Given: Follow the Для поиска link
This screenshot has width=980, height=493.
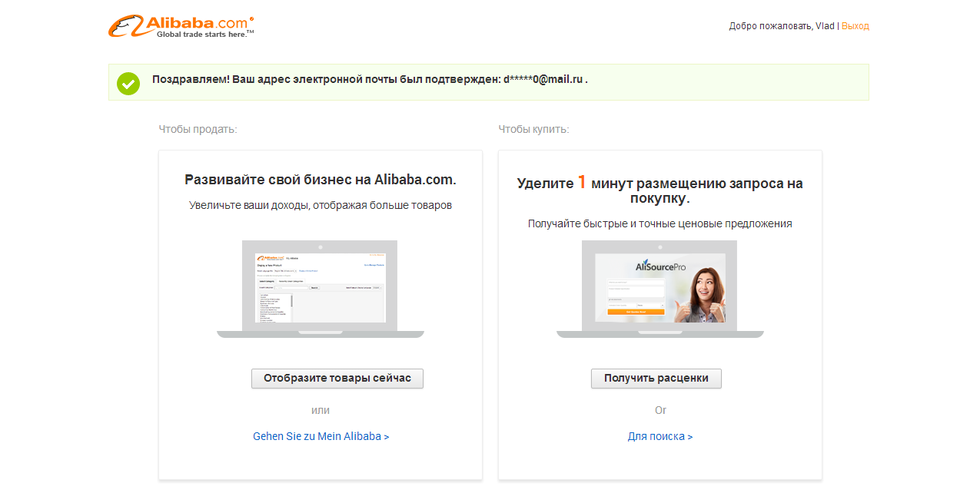Looking at the screenshot, I should tap(660, 436).
